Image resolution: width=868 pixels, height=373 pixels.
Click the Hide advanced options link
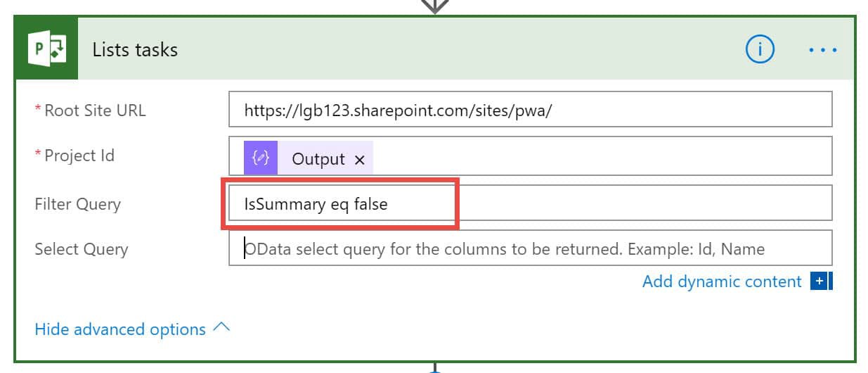(x=120, y=329)
